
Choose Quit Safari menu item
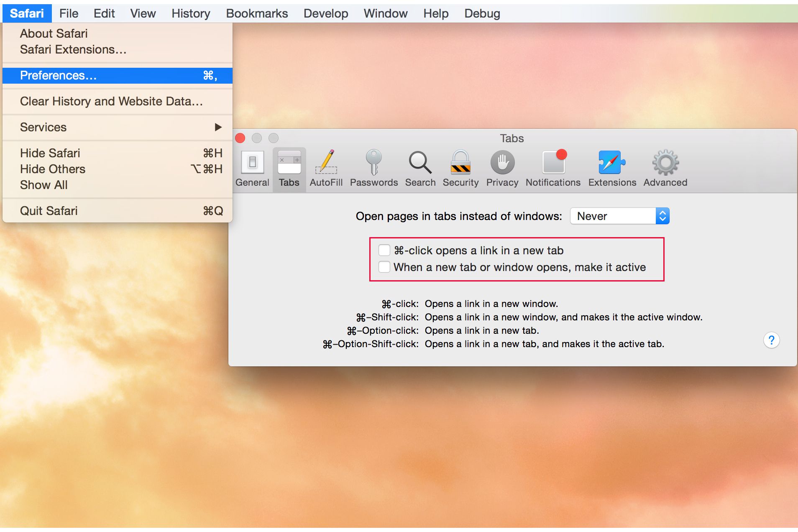pos(118,211)
